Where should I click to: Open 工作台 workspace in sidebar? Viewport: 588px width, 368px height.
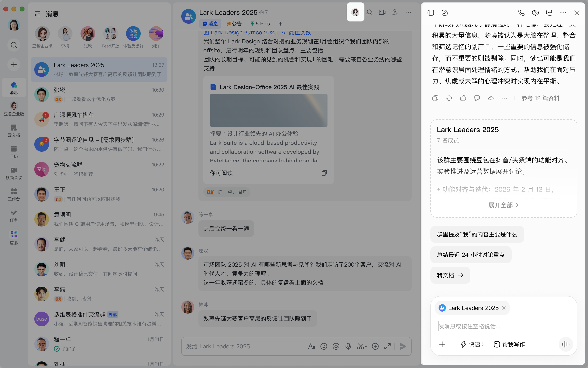(14, 194)
